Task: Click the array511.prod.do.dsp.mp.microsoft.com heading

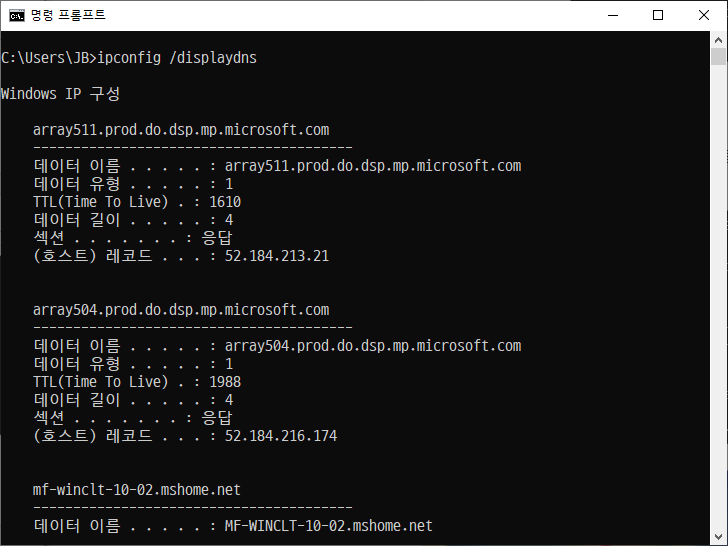Action: 181,130
